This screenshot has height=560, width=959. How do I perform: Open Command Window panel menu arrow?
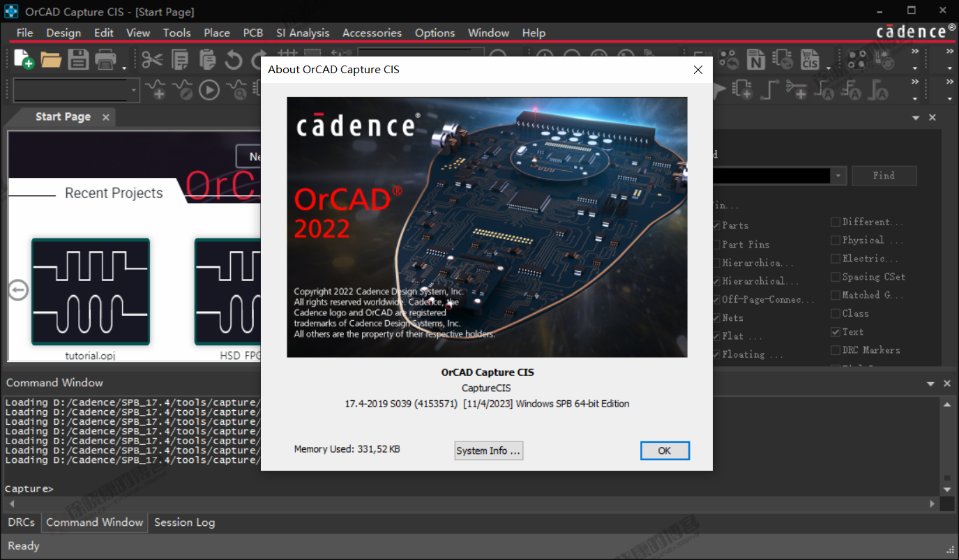coord(930,384)
